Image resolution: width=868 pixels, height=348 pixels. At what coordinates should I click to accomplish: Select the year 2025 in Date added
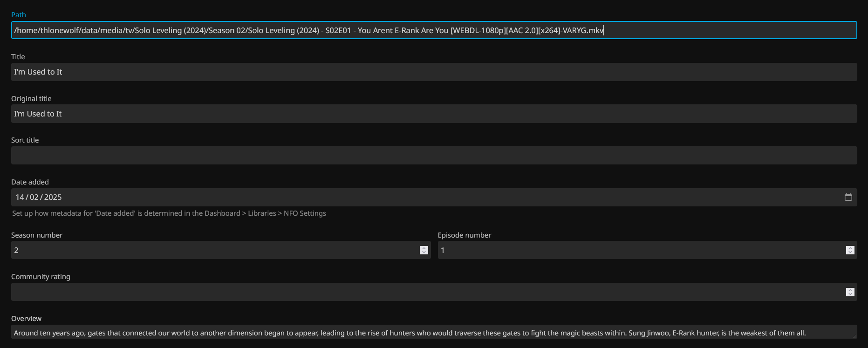(53, 198)
